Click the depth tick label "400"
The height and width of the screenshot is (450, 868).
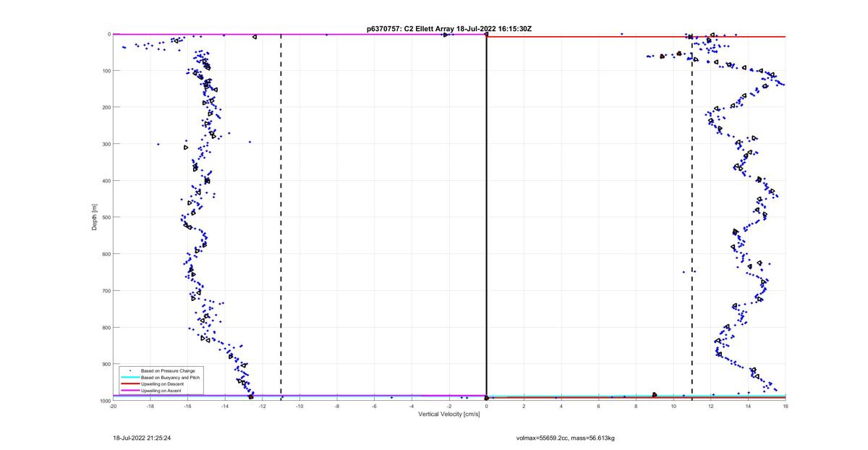pos(106,181)
